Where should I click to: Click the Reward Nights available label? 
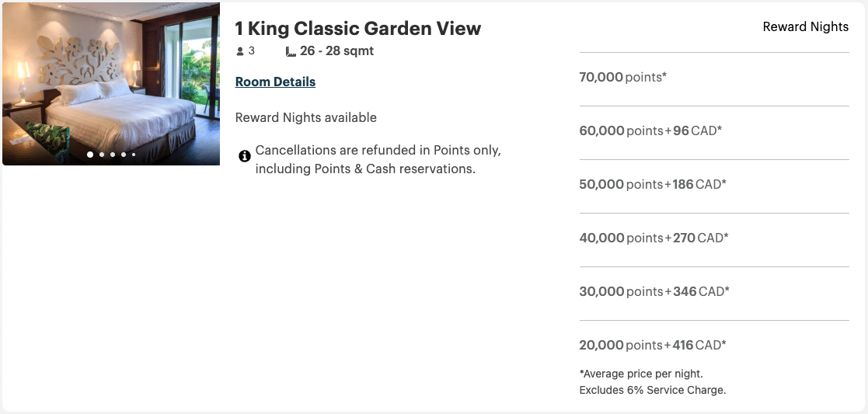[305, 118]
